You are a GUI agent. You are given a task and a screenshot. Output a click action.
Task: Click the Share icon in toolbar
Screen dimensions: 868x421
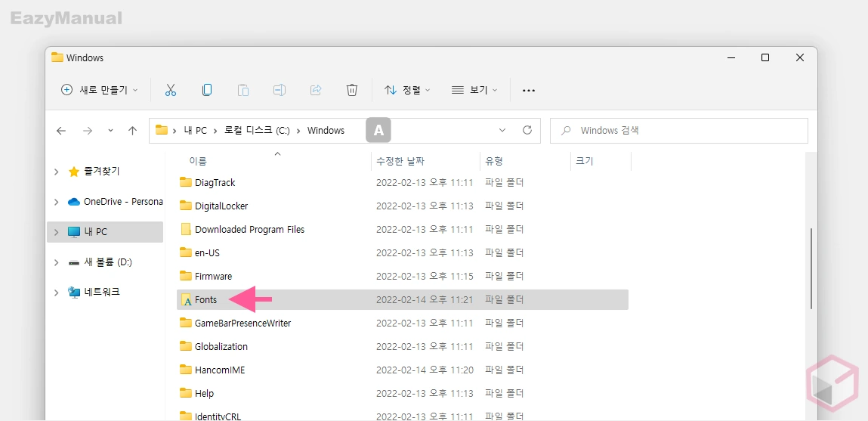tap(316, 90)
